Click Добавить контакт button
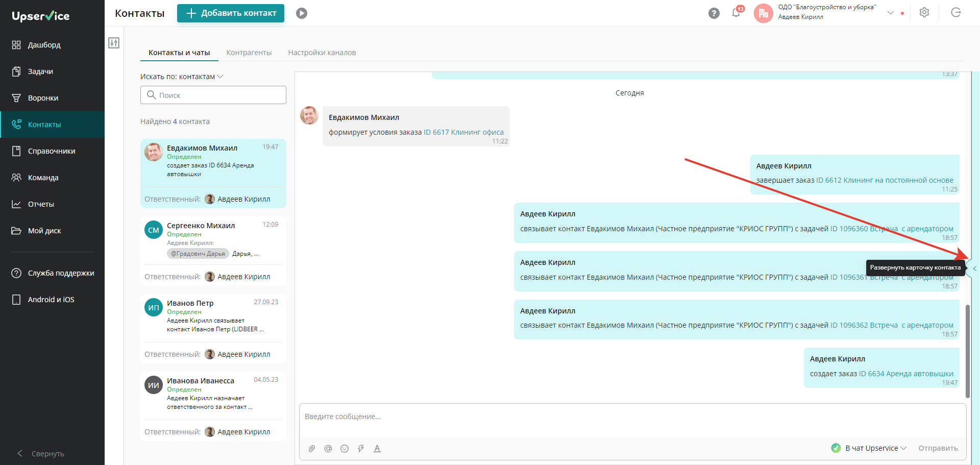Image resolution: width=980 pixels, height=465 pixels. [x=231, y=13]
